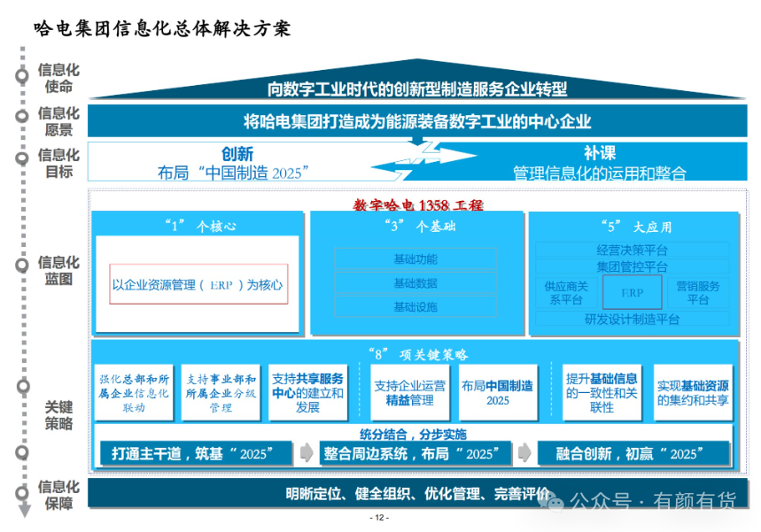Image resolution: width=761 pixels, height=532 pixels.
Task: Click the double arrow between 创新 and 补课
Action: pos(423,158)
